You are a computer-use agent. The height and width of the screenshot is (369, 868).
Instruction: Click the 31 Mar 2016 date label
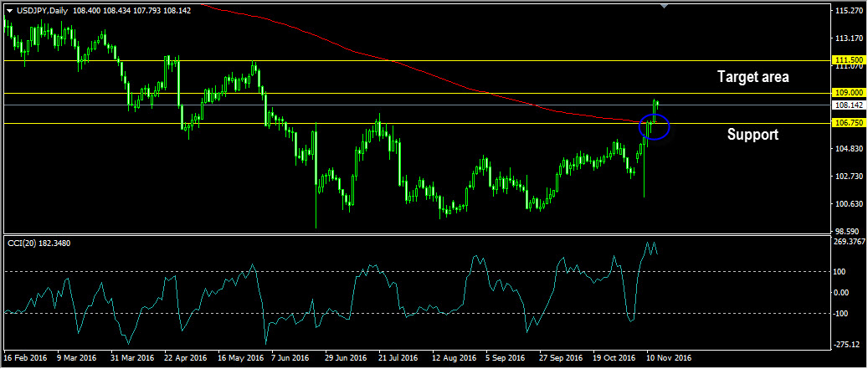(133, 358)
